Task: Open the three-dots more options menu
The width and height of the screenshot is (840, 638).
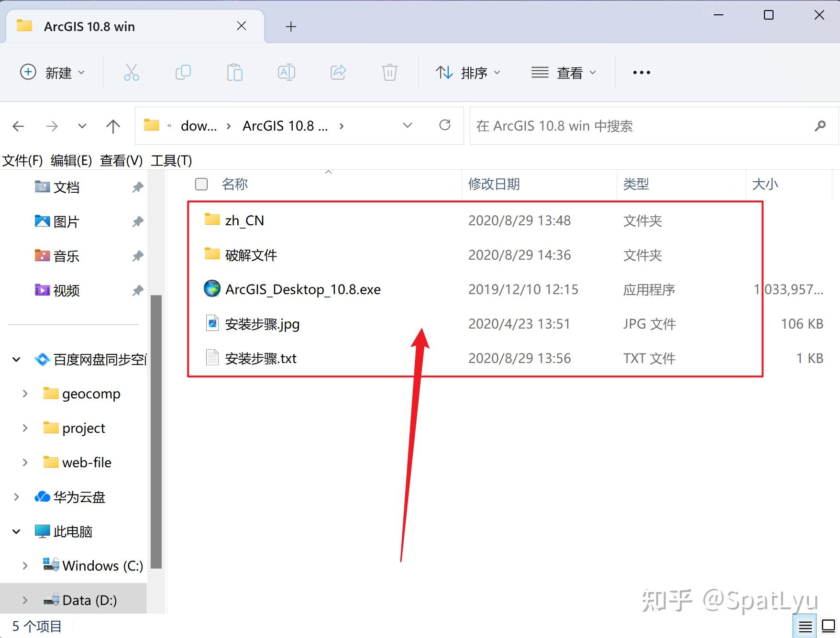Action: click(641, 73)
